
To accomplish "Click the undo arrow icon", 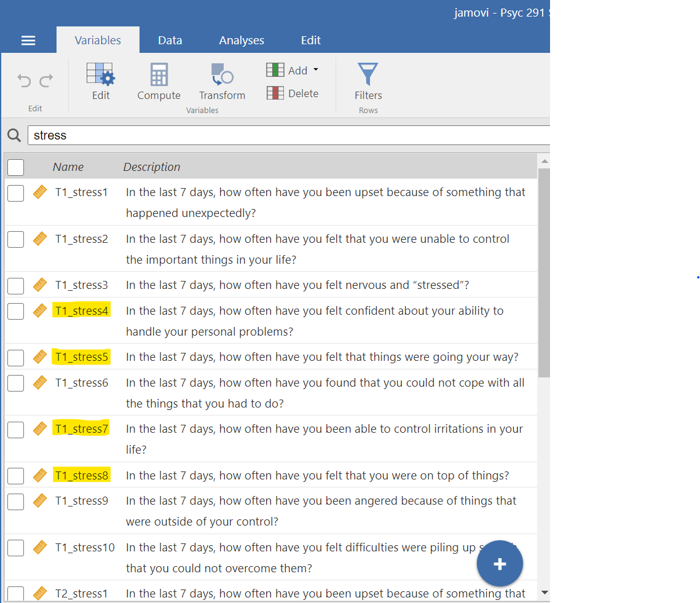I will (x=24, y=81).
